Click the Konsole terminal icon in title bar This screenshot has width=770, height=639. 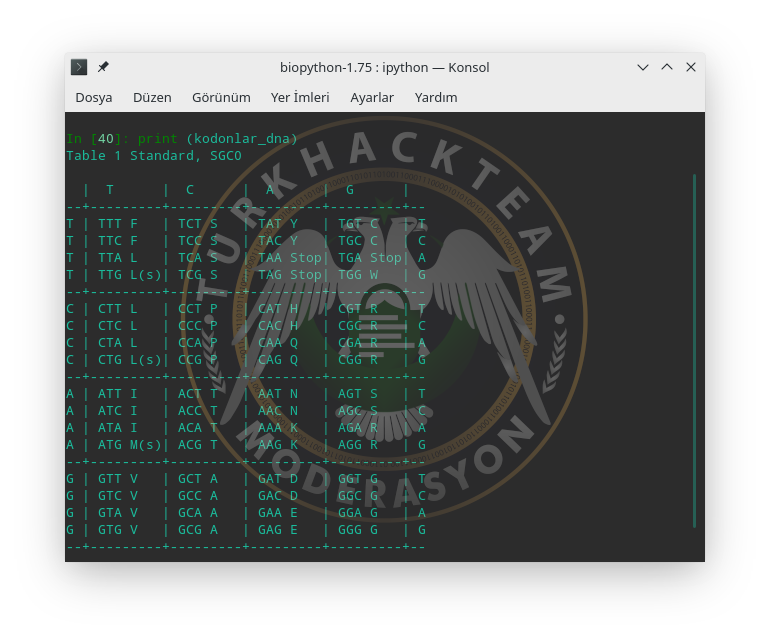[79, 67]
